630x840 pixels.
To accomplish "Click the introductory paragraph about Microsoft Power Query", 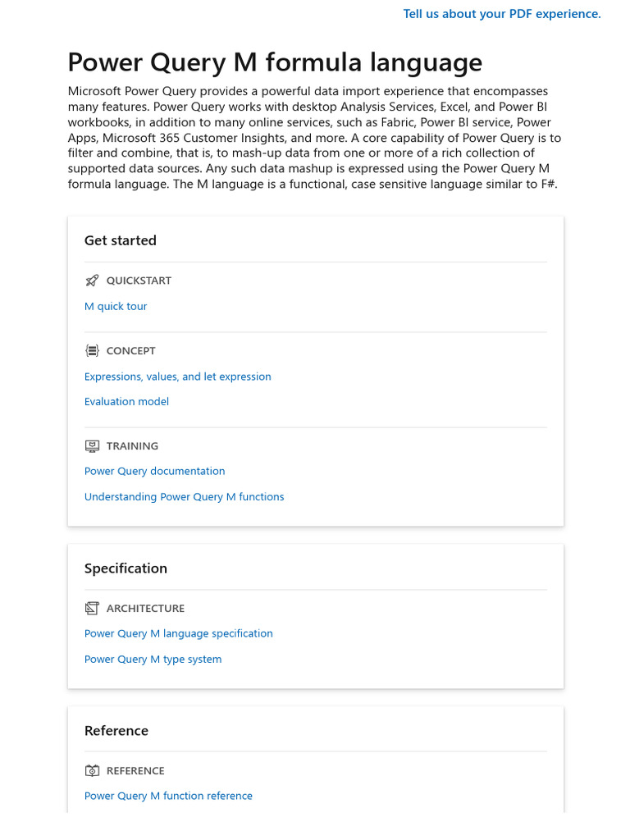I will 315,138.
